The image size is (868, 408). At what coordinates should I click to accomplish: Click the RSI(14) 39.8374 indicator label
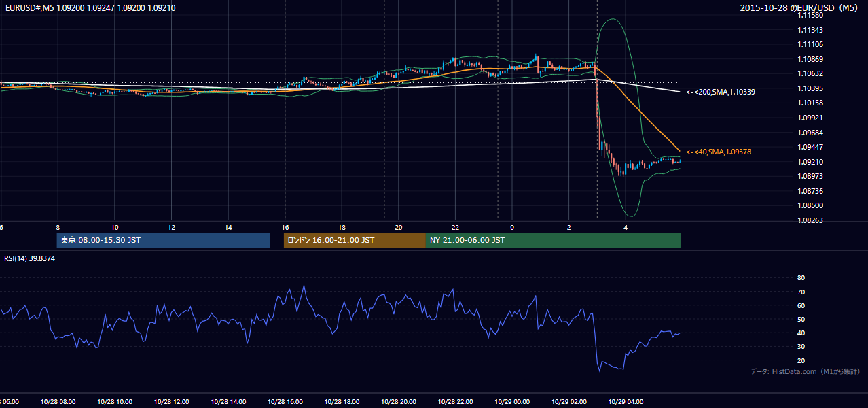pyautogui.click(x=30, y=258)
